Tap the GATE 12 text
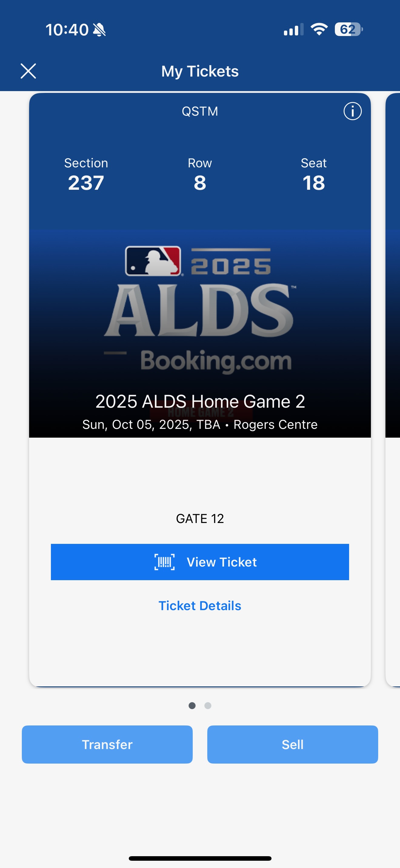 [200, 518]
